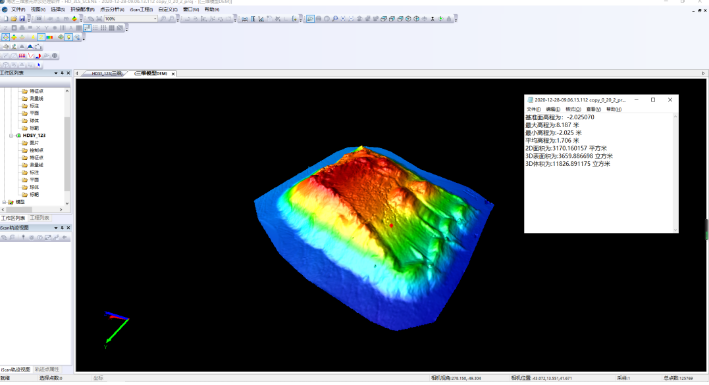Switch to the 工程列表 panel tab
This screenshot has width=709, height=385.
click(x=39, y=218)
